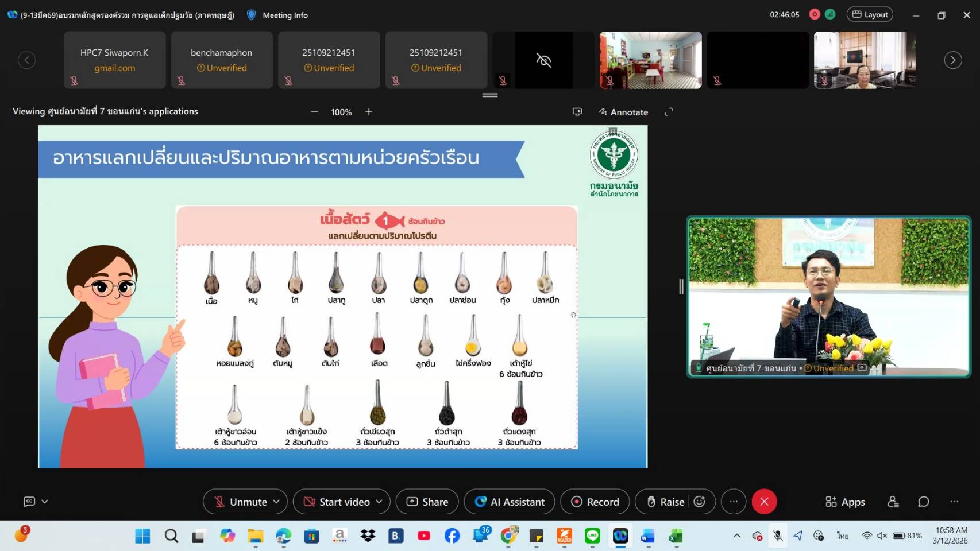This screenshot has width=980, height=551.
Task: Click the share-view monitor icon beside Annotate
Action: tap(577, 112)
